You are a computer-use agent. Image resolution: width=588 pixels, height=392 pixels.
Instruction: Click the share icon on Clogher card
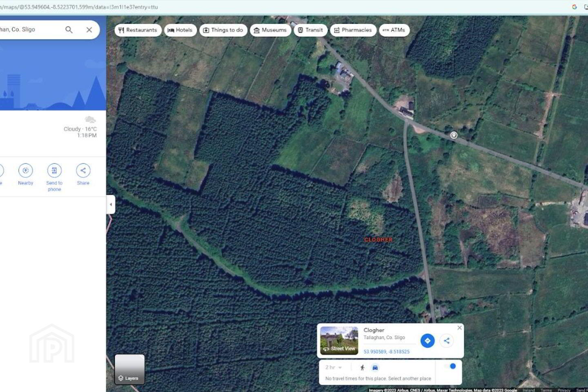(447, 341)
